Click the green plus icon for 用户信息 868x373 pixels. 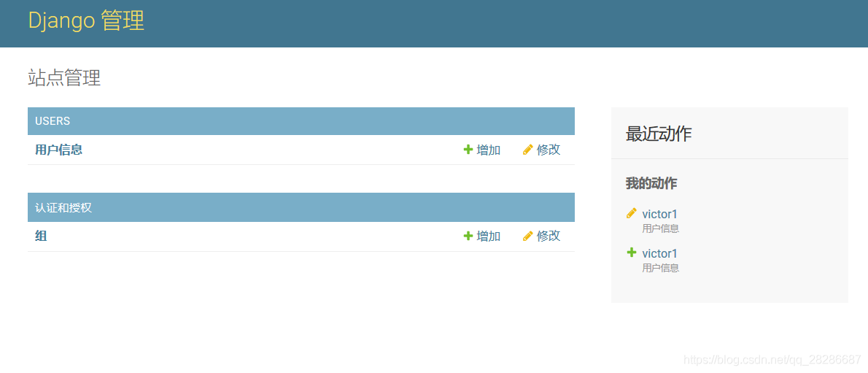468,150
